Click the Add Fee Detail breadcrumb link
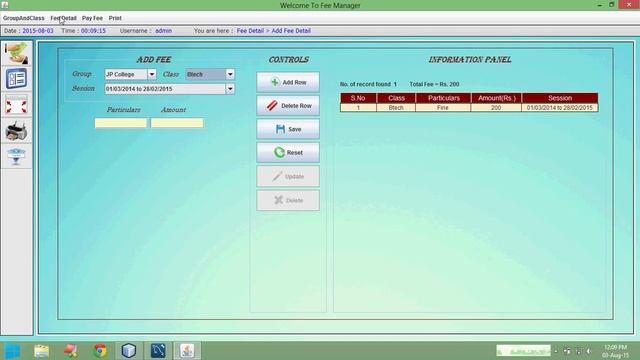The height and width of the screenshot is (360, 640). pyautogui.click(x=291, y=31)
